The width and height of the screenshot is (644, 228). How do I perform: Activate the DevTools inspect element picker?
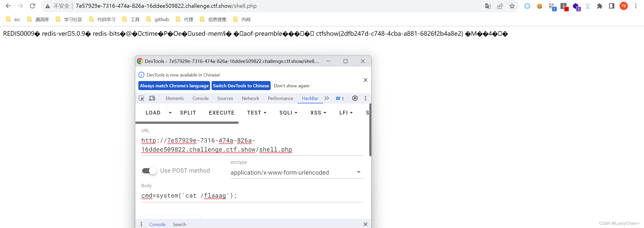141,98
